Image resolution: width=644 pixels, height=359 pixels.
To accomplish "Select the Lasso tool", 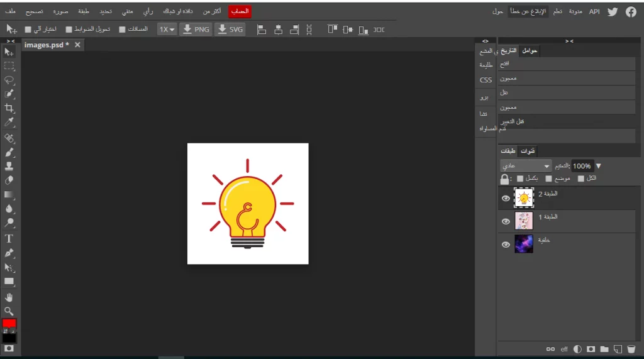I will (9, 80).
